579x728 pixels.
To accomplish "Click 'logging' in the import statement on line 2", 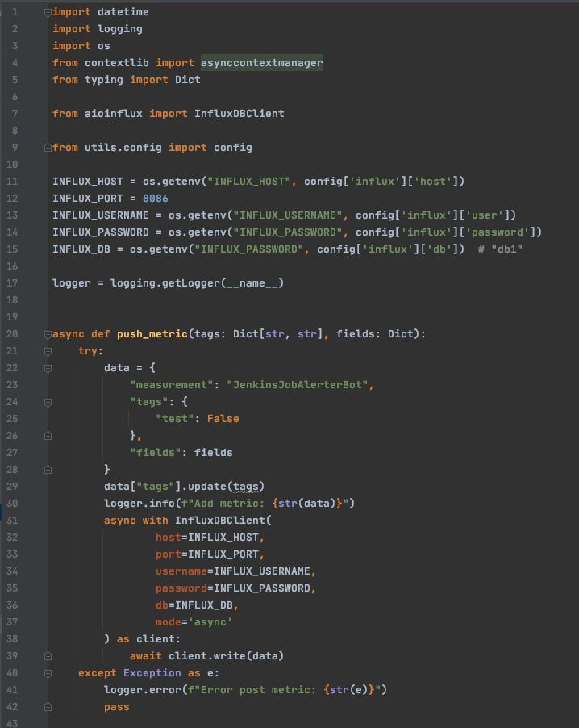I will [x=119, y=29].
